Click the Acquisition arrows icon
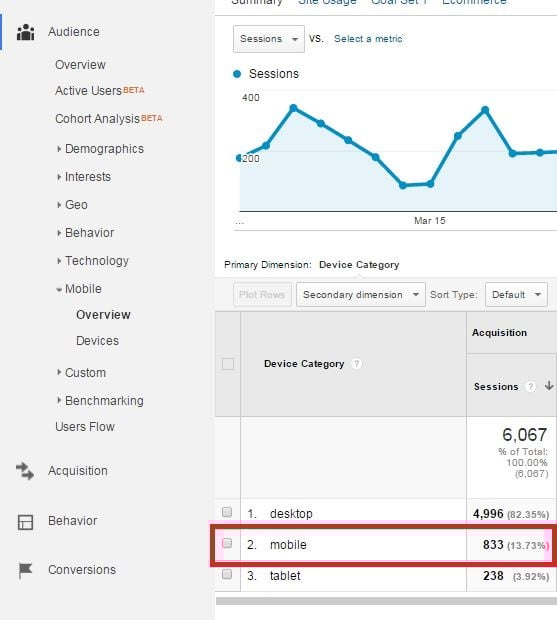 click(x=25, y=471)
